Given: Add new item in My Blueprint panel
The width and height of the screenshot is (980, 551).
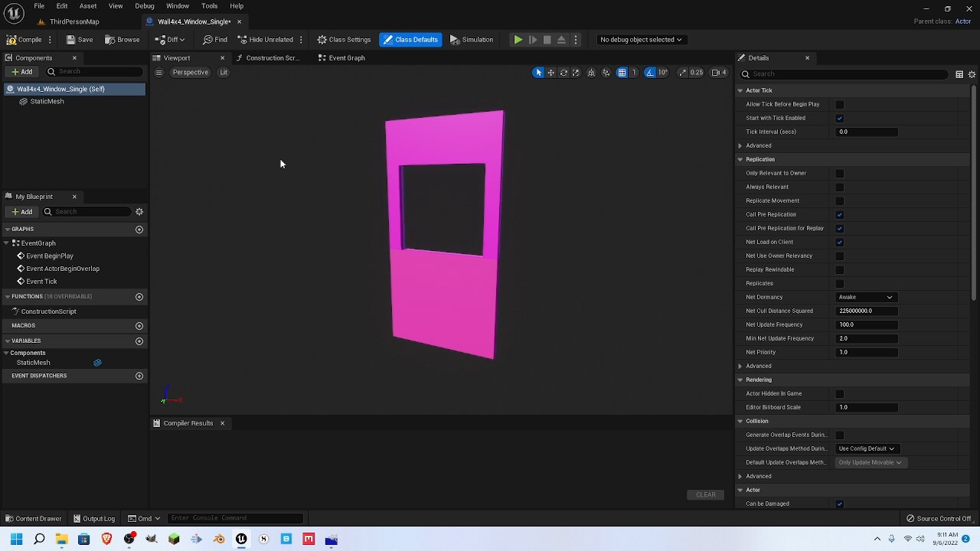Looking at the screenshot, I should coord(21,212).
